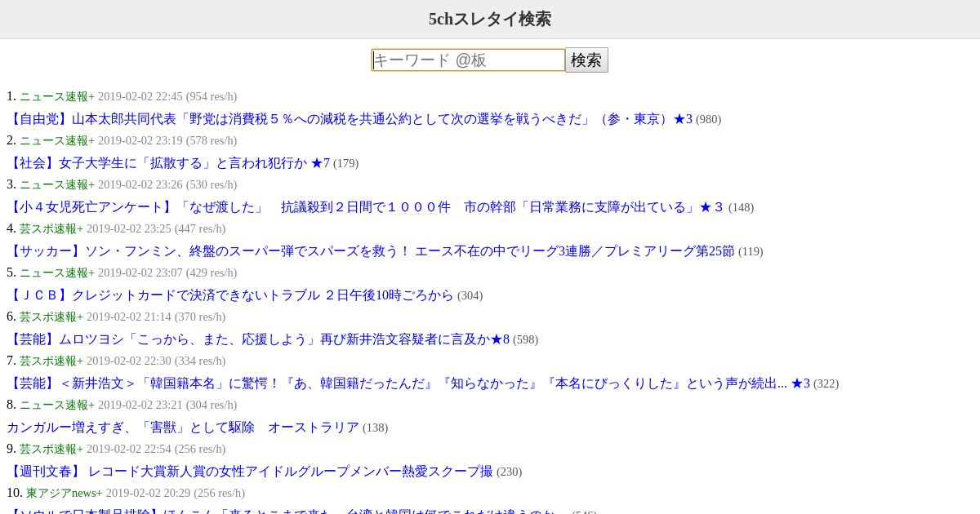Select the 東アジアnews+ board link
Image resolution: width=980 pixels, height=514 pixels.
pos(64,493)
